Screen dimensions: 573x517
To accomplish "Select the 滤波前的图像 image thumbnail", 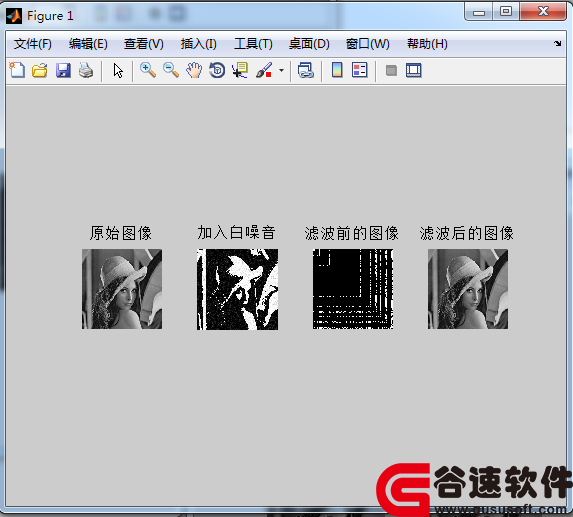I will pos(353,289).
